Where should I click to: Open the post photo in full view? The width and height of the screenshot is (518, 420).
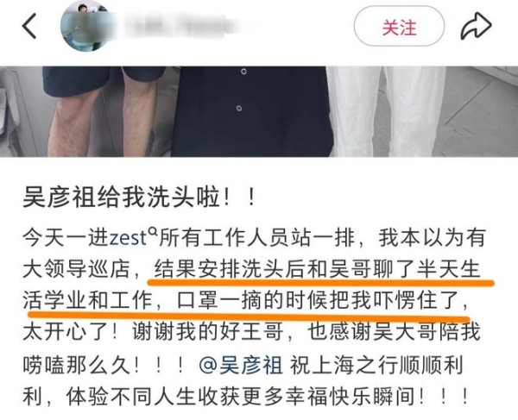(259, 111)
